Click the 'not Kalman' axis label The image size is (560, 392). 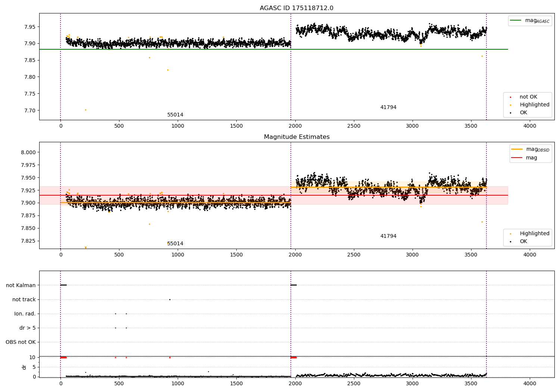point(21,285)
